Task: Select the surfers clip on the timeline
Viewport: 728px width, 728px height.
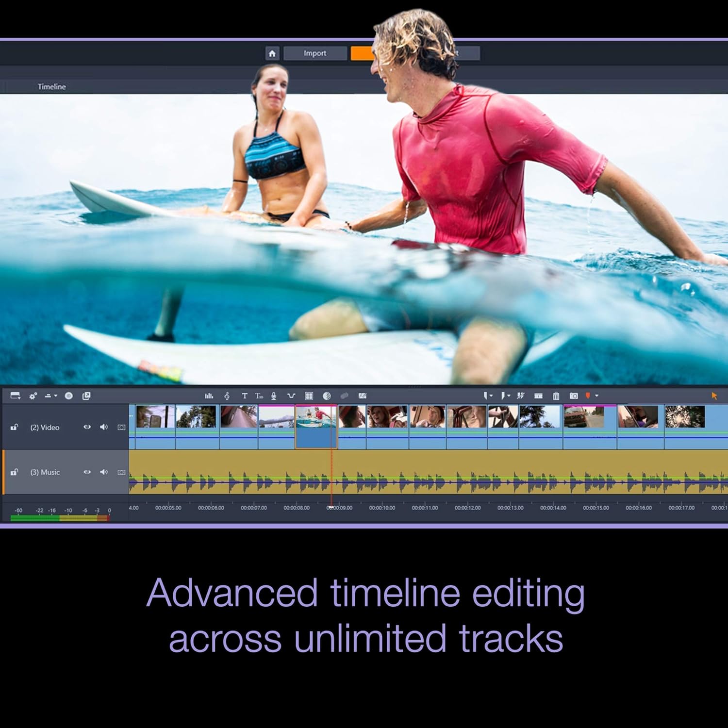Action: tap(316, 427)
